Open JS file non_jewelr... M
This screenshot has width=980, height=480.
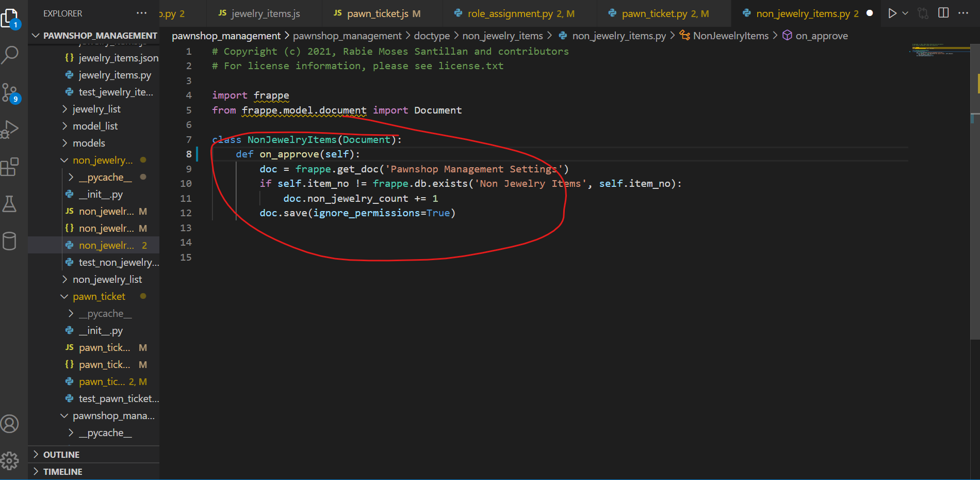coord(94,211)
